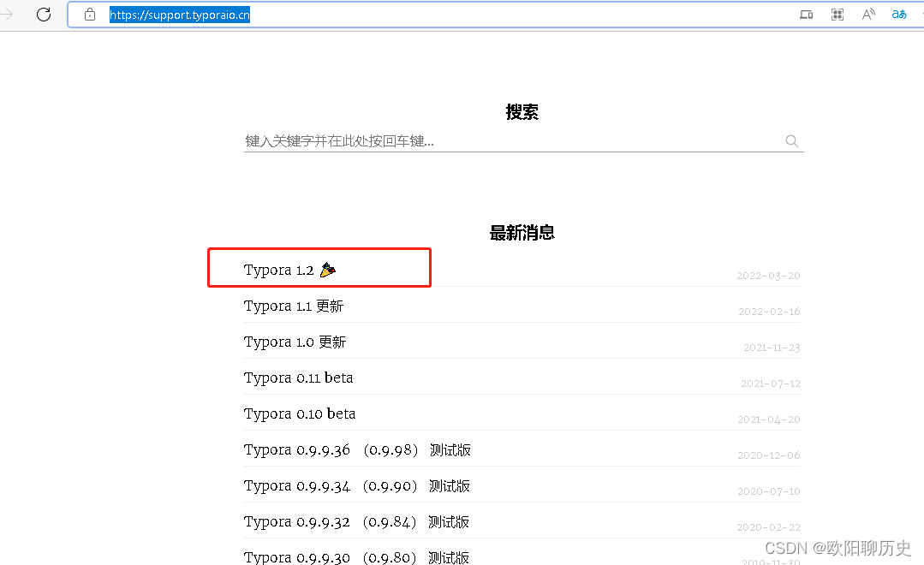The width and height of the screenshot is (924, 565).
Task: Open the Typora 1.1 更新 link
Action: (294, 306)
